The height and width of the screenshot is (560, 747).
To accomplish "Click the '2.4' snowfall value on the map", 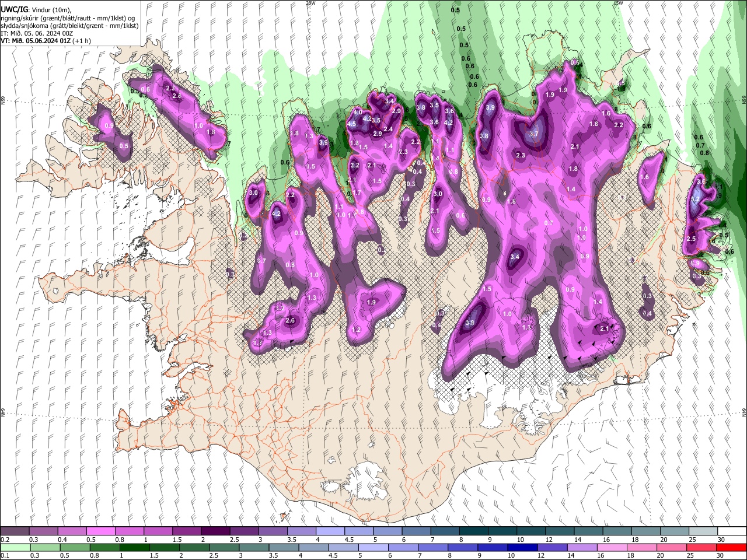I will 388,129.
